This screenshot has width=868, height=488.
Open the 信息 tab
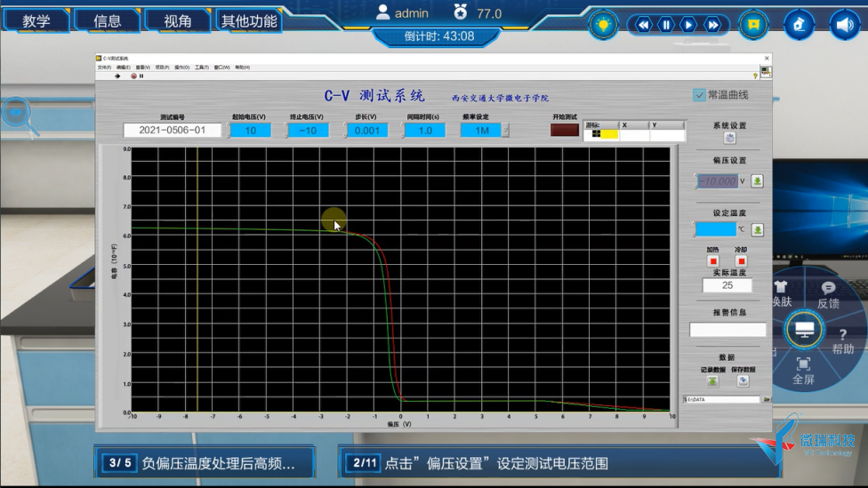coord(107,21)
